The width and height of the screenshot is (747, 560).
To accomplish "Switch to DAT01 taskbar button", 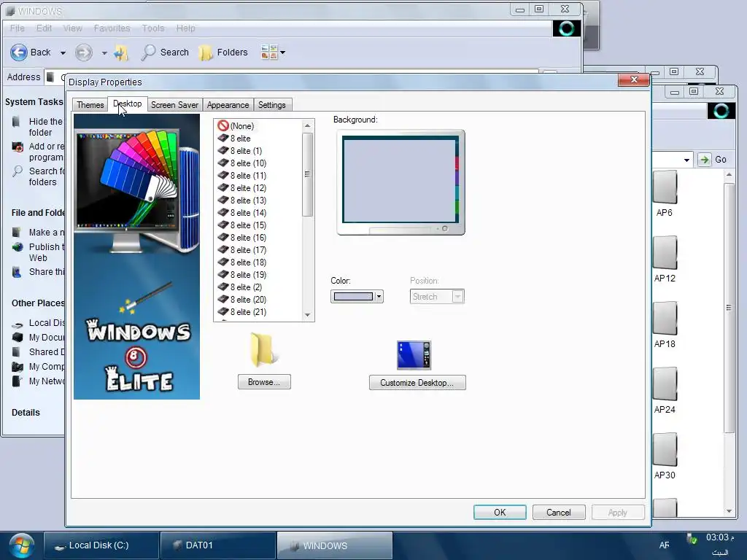I will 217,545.
